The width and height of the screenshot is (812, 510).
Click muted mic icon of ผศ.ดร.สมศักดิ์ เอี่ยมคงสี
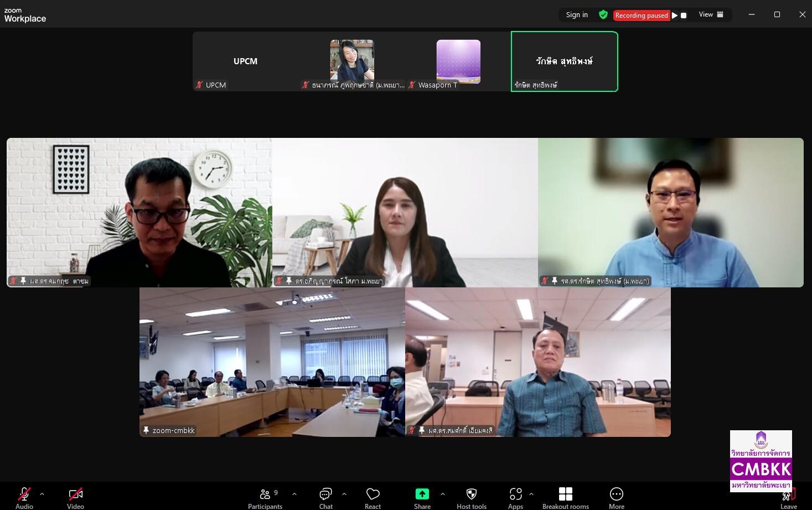tap(412, 430)
